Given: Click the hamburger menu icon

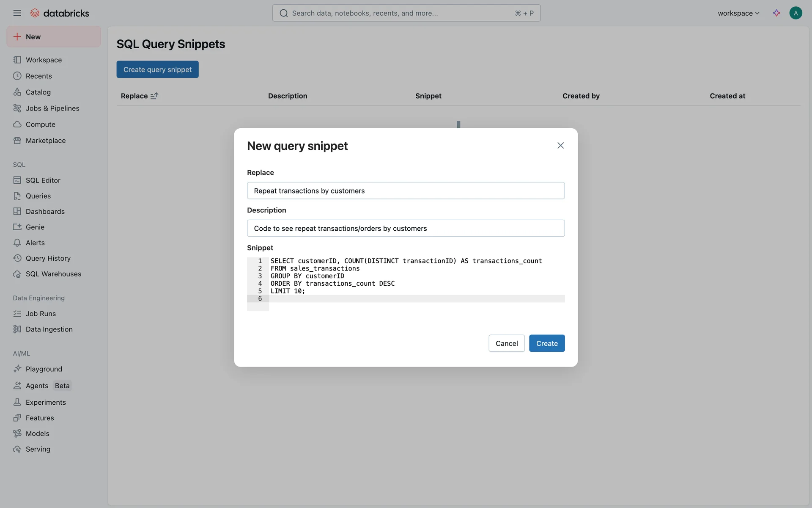Looking at the screenshot, I should click(x=17, y=13).
